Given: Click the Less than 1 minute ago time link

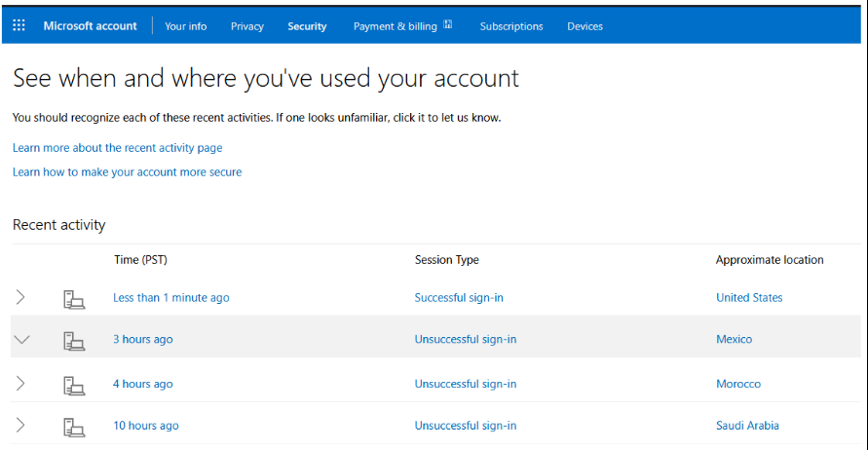Looking at the screenshot, I should (171, 298).
